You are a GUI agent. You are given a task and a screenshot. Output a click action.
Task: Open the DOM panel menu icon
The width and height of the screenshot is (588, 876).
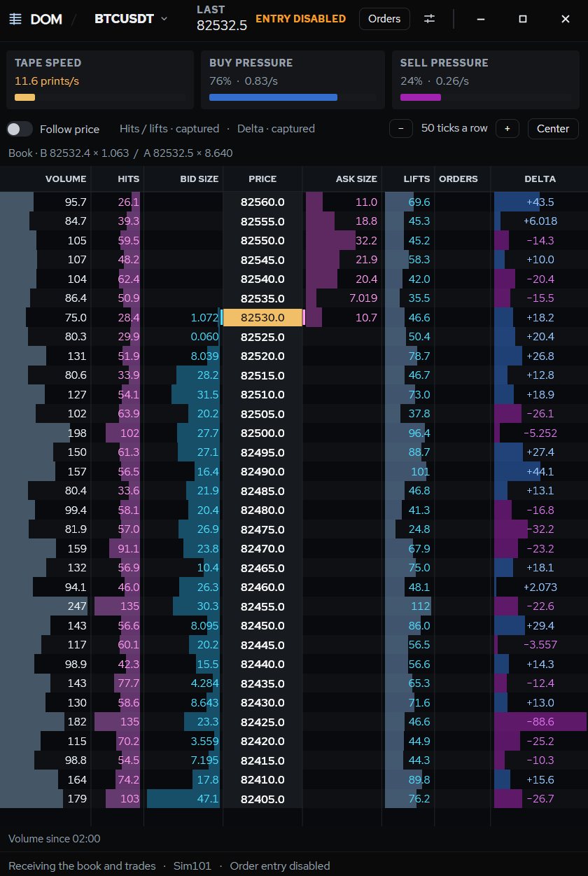[x=15, y=19]
